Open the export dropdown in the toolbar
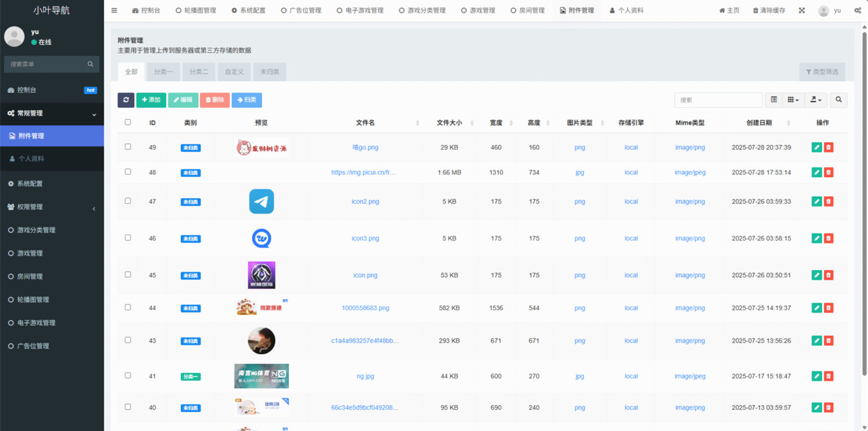Viewport: 868px width, 431px height. tap(815, 100)
